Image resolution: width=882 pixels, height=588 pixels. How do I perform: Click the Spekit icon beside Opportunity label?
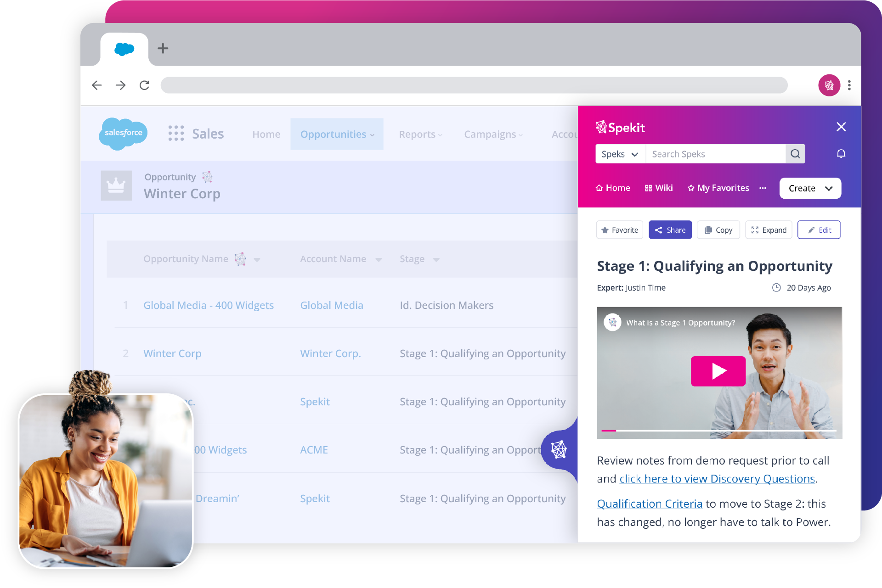[x=208, y=177]
